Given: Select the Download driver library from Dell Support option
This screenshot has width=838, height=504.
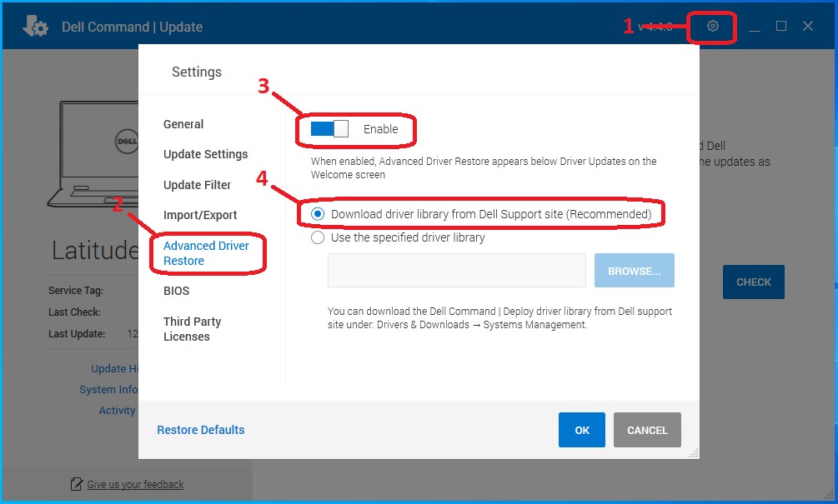Looking at the screenshot, I should tap(318, 214).
